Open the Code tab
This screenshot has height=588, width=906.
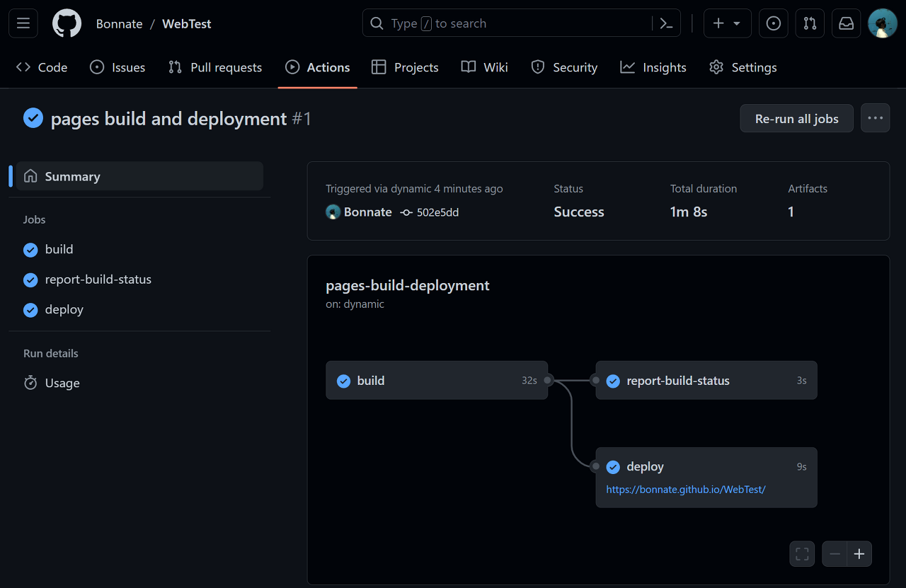42,67
